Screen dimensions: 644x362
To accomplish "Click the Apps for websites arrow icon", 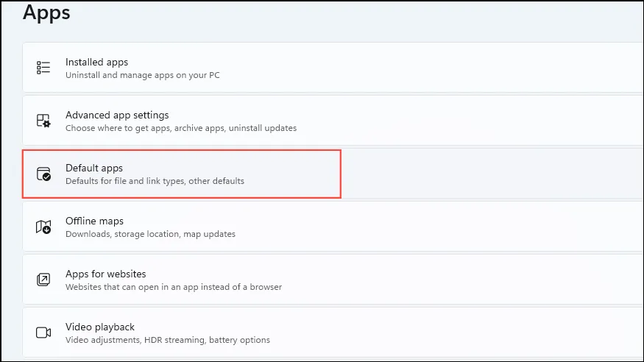I will [x=43, y=280].
